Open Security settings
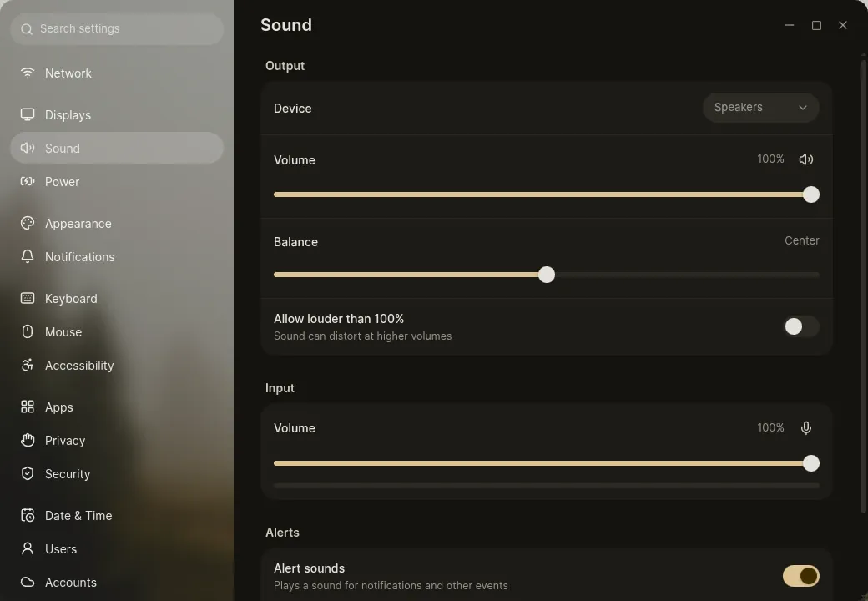This screenshot has width=868, height=601. pyautogui.click(x=117, y=474)
